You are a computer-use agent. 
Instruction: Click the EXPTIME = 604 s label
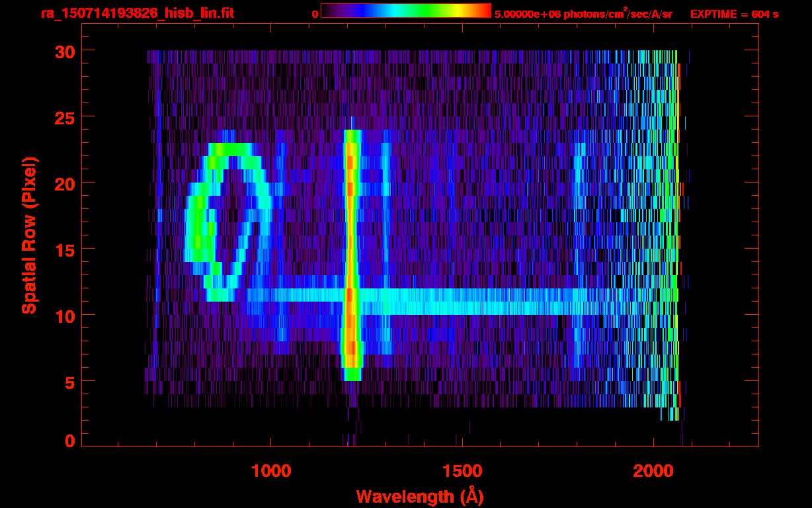(x=734, y=14)
